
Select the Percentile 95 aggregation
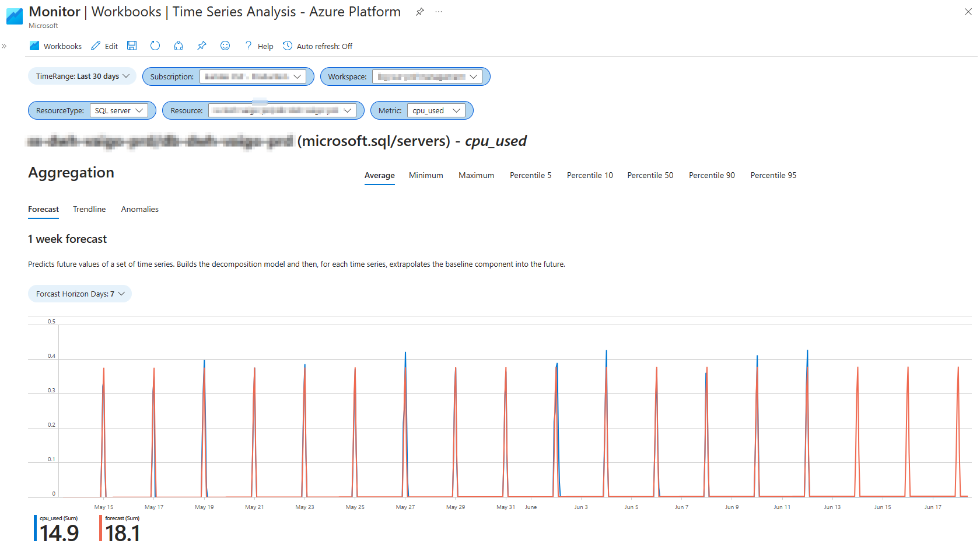(773, 175)
